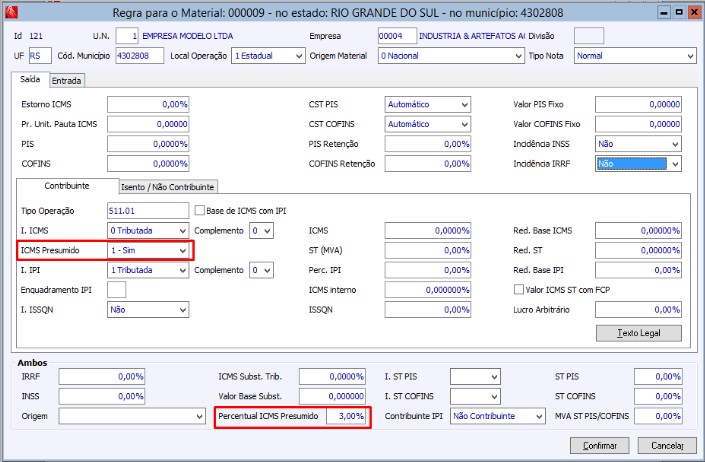Minimize the Regra para o Material window
The height and width of the screenshot is (462, 705).
(664, 11)
